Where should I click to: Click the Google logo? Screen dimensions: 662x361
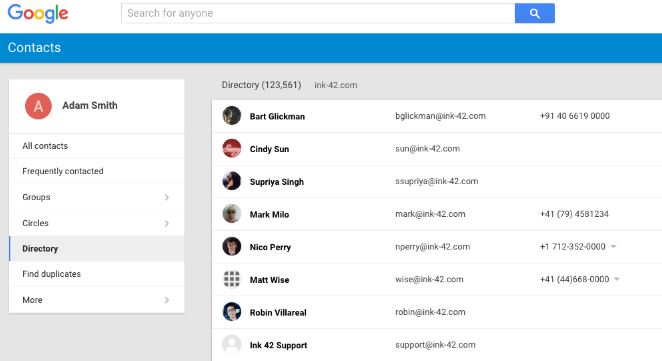[38, 14]
